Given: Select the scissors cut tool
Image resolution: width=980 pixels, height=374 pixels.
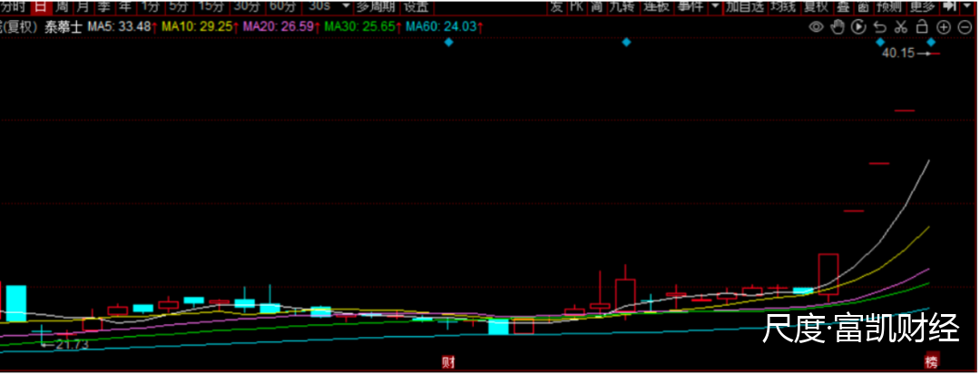Looking at the screenshot, I should click(x=901, y=26).
